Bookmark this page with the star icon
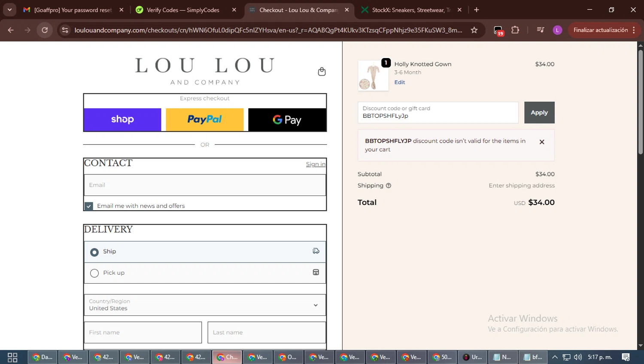Screen dimensions: 644x364 tap(474, 30)
